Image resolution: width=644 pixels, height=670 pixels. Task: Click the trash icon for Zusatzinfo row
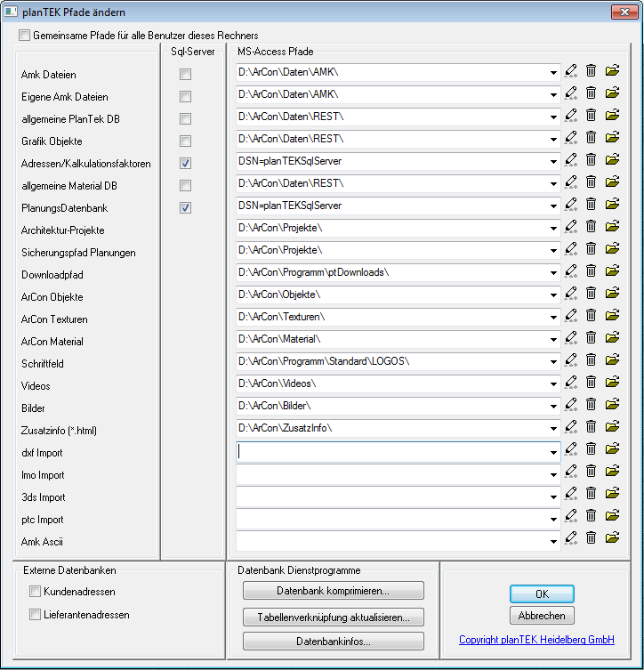[592, 427]
